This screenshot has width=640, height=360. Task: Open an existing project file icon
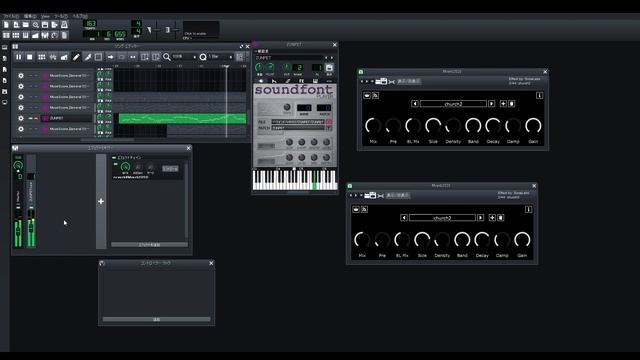click(x=26, y=25)
